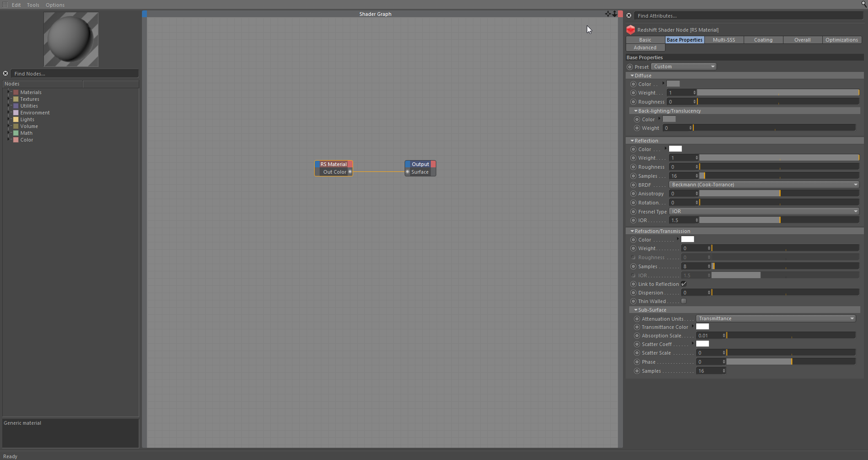Viewport: 868px width, 460px height.
Task: Click the Redshift Shader Node red cube icon
Action: [x=631, y=30]
